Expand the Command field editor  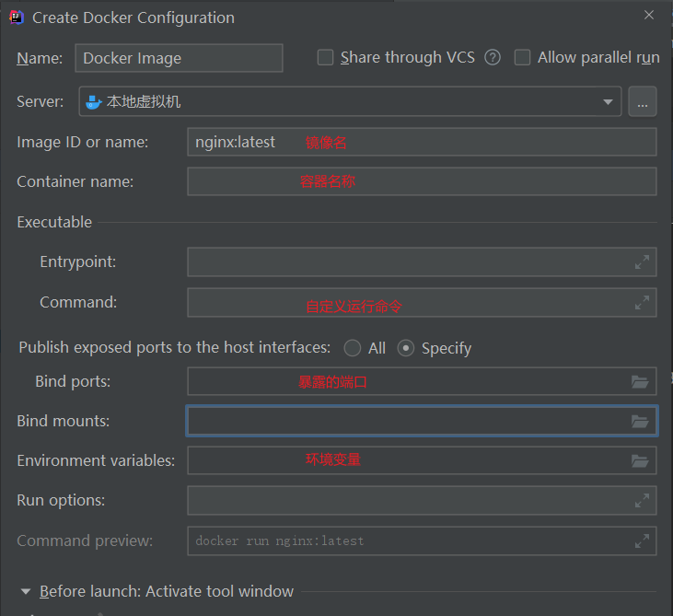[642, 302]
